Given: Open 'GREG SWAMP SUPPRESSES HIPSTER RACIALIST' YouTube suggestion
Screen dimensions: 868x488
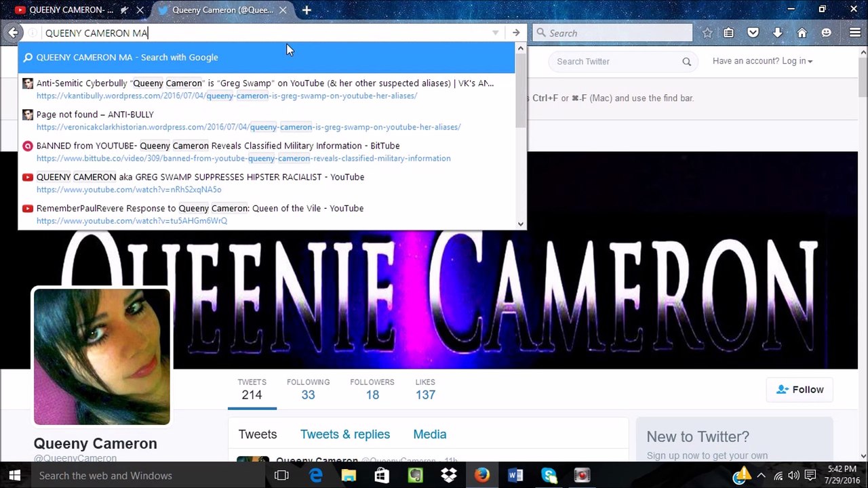Looking at the screenshot, I should coord(267,183).
